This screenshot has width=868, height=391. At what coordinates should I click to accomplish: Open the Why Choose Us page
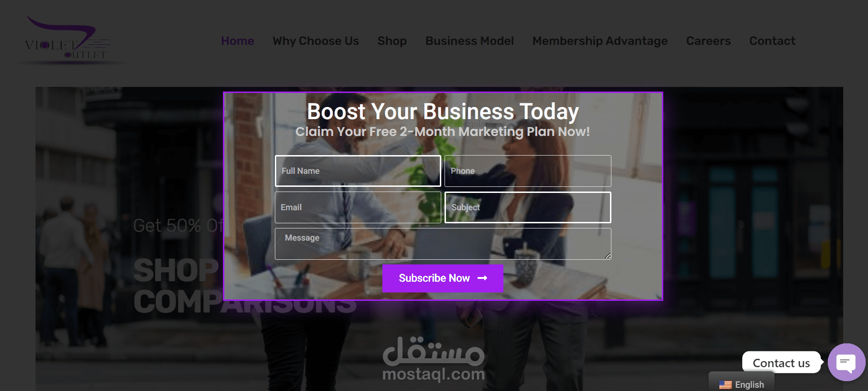click(x=316, y=41)
